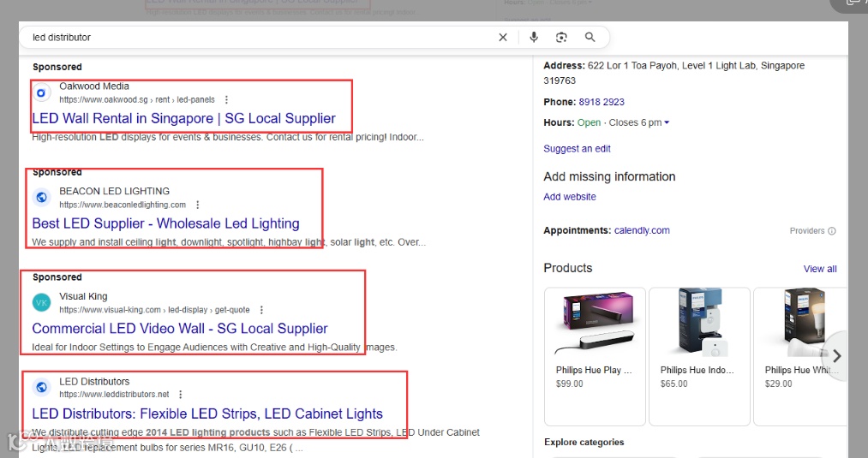The height and width of the screenshot is (458, 868).
Task: Click the beaconledlighting.com URL text
Action: tap(123, 205)
